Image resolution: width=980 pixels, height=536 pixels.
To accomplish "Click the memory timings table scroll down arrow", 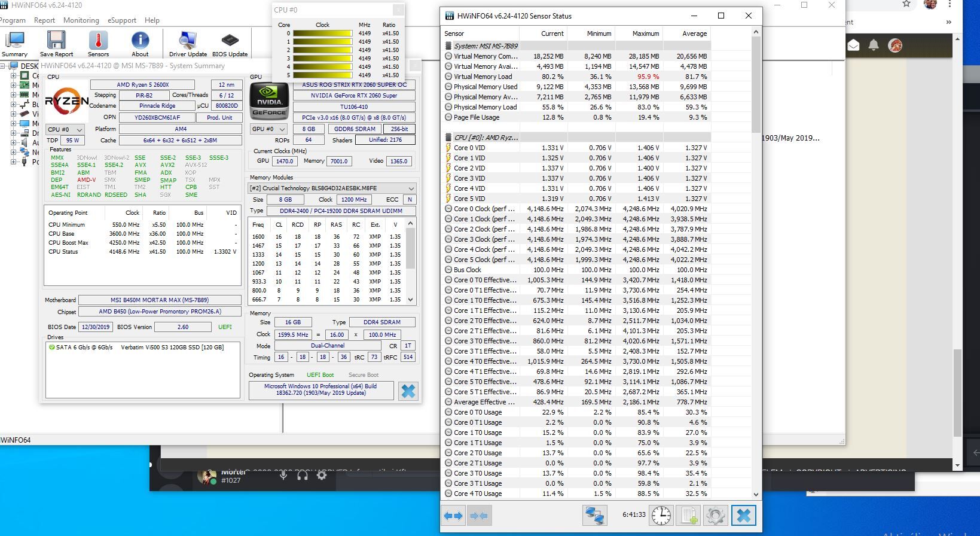I will click(410, 300).
